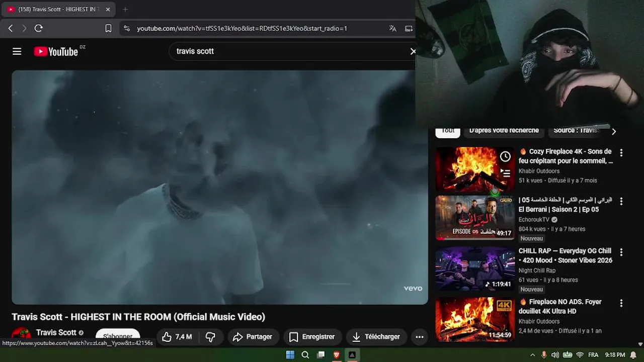
Task: Bookmark this page with the bookmark icon
Action: (108, 29)
